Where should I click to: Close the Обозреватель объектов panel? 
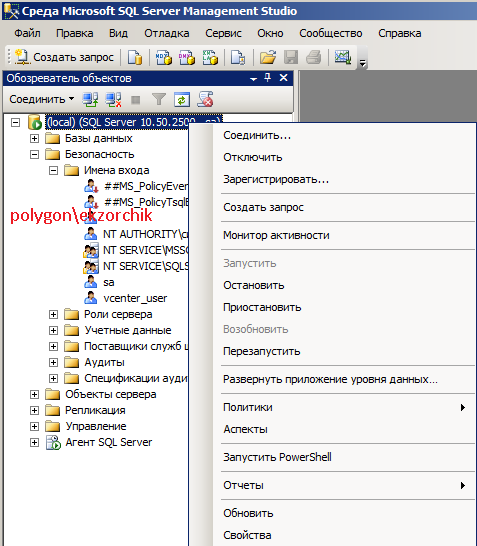tap(284, 78)
